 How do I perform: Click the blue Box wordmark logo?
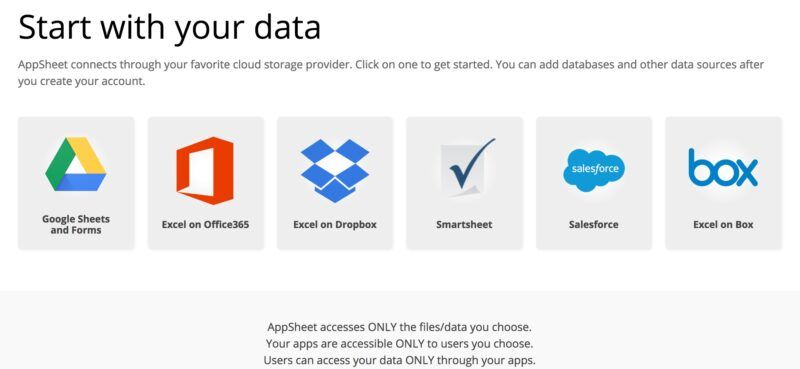pos(723,167)
